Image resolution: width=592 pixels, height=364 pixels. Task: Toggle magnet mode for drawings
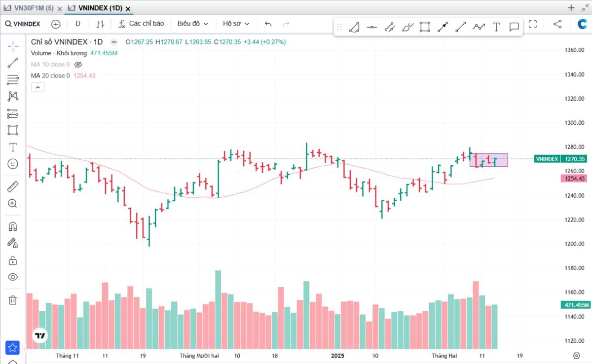click(x=13, y=226)
